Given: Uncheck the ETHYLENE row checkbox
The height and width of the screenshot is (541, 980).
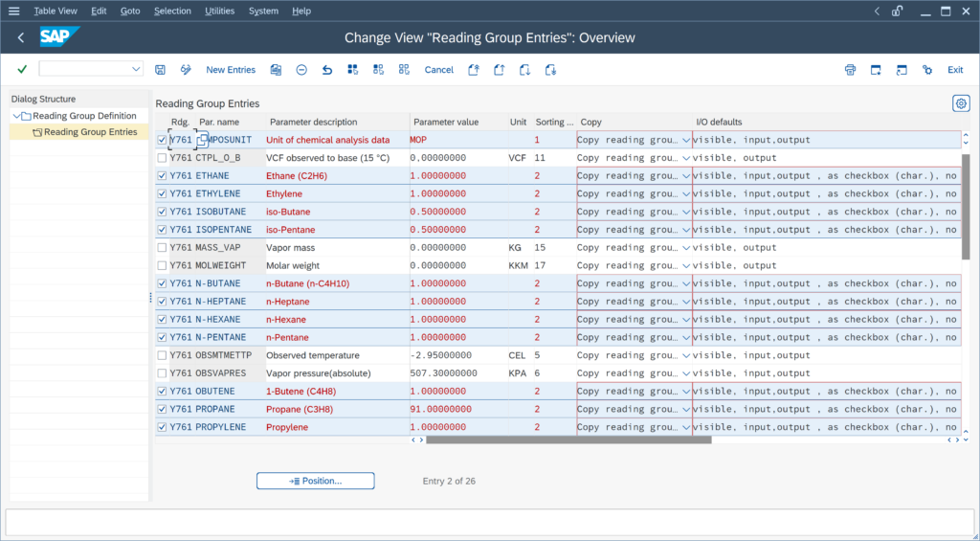Looking at the screenshot, I should tap(162, 193).
